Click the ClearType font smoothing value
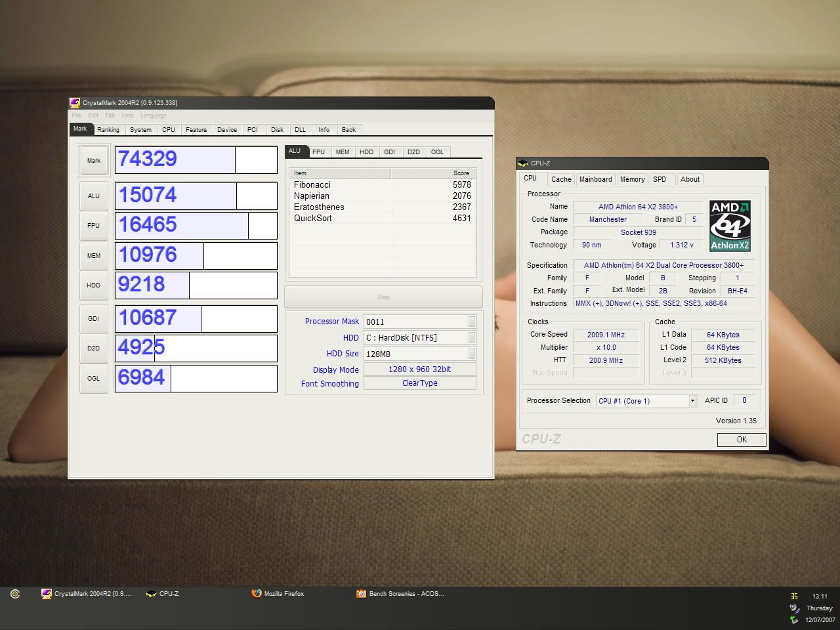 tap(420, 383)
